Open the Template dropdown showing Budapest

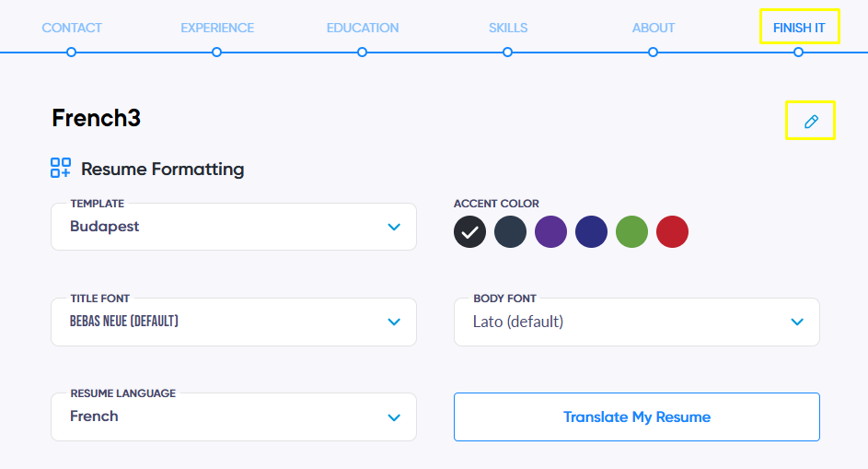coord(234,227)
